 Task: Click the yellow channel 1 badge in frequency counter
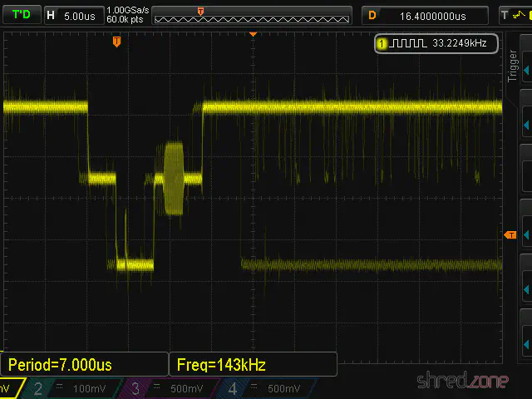pyautogui.click(x=382, y=43)
